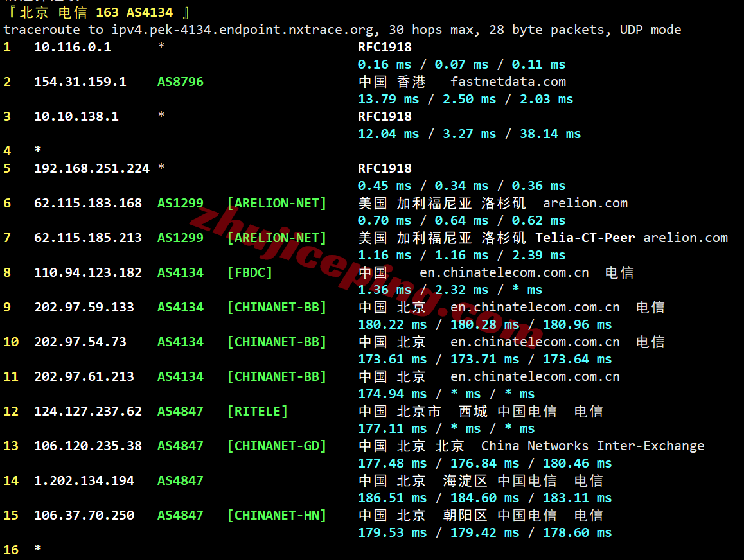The height and width of the screenshot is (560, 744).
Task: Click IP 1.202.134.194
Action: click(84, 481)
